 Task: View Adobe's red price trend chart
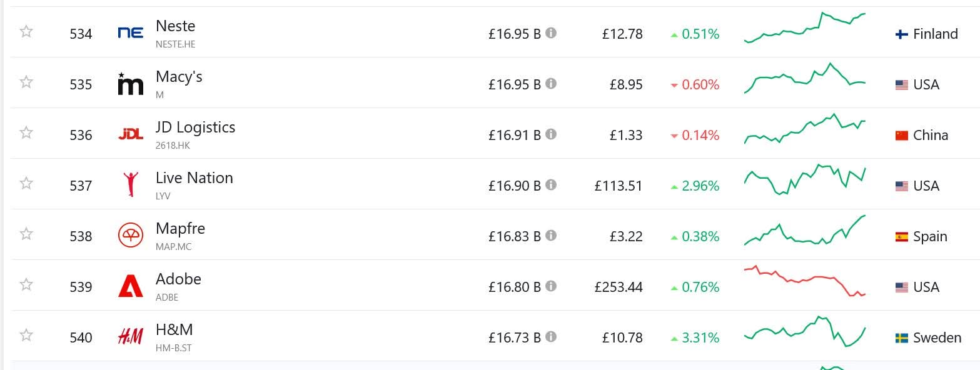tap(805, 281)
